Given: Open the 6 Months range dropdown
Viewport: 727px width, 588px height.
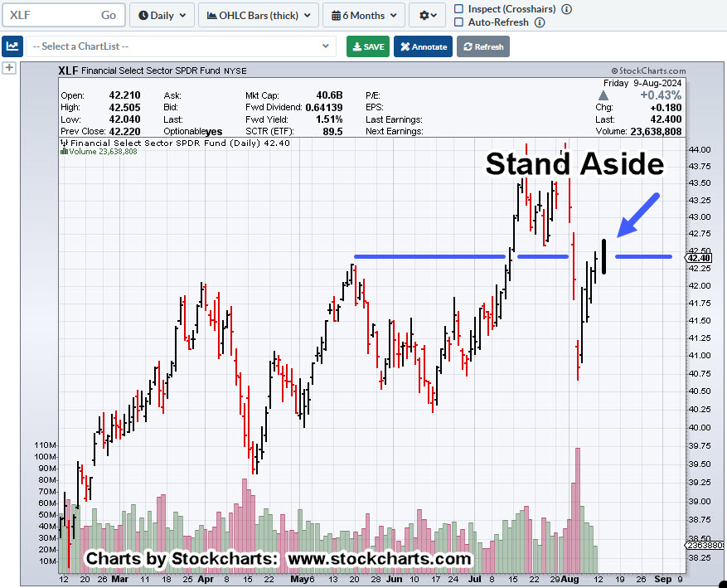Looking at the screenshot, I should pyautogui.click(x=364, y=15).
